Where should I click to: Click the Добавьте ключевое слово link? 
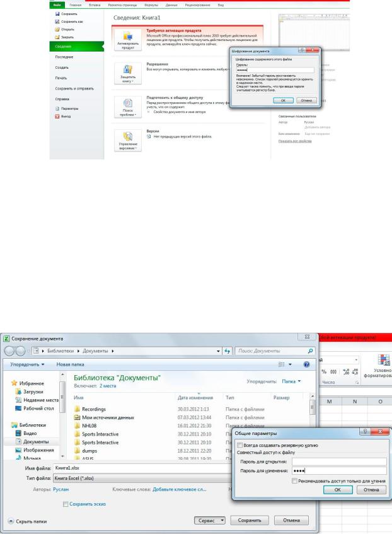(180, 489)
